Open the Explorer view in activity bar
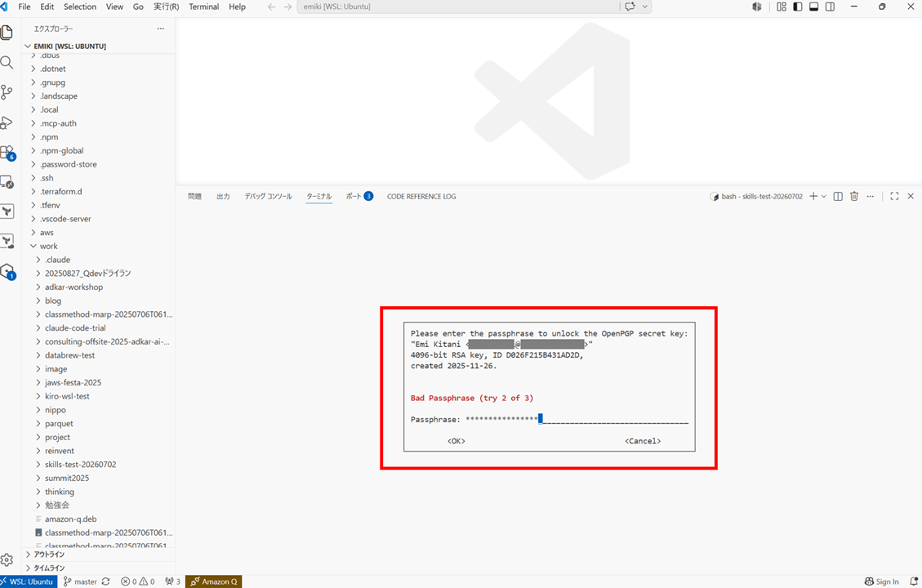922x588 pixels. (7, 33)
